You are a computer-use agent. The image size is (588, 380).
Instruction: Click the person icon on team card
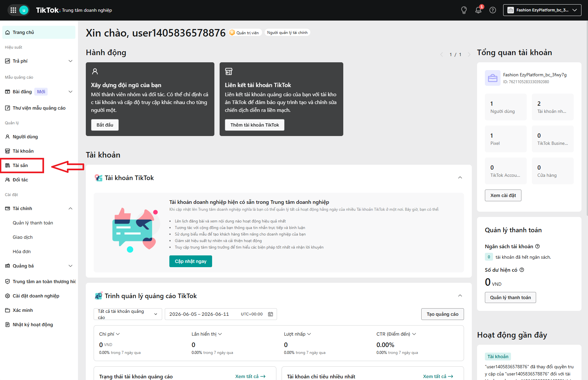(x=95, y=71)
